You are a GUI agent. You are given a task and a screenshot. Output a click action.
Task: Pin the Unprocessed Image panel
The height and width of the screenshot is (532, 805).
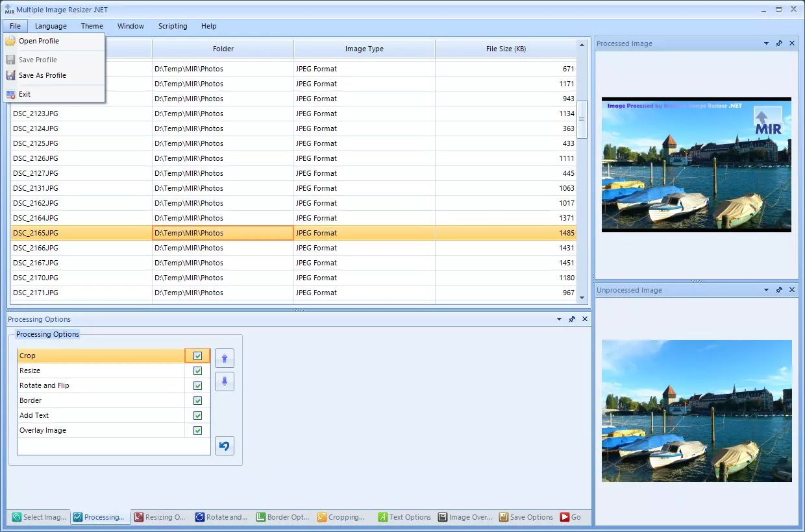pyautogui.click(x=779, y=290)
